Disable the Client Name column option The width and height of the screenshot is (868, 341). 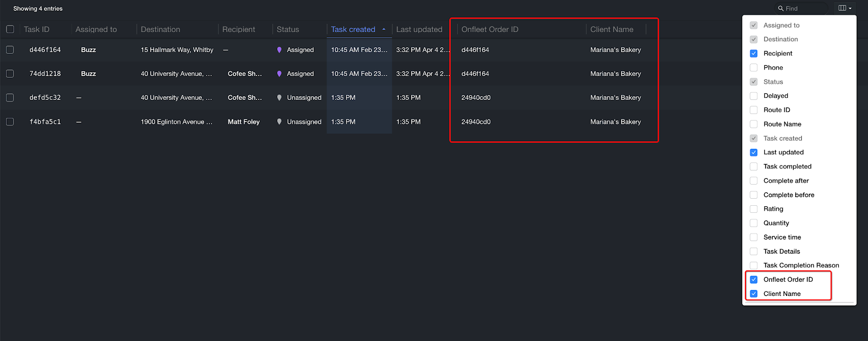click(754, 294)
